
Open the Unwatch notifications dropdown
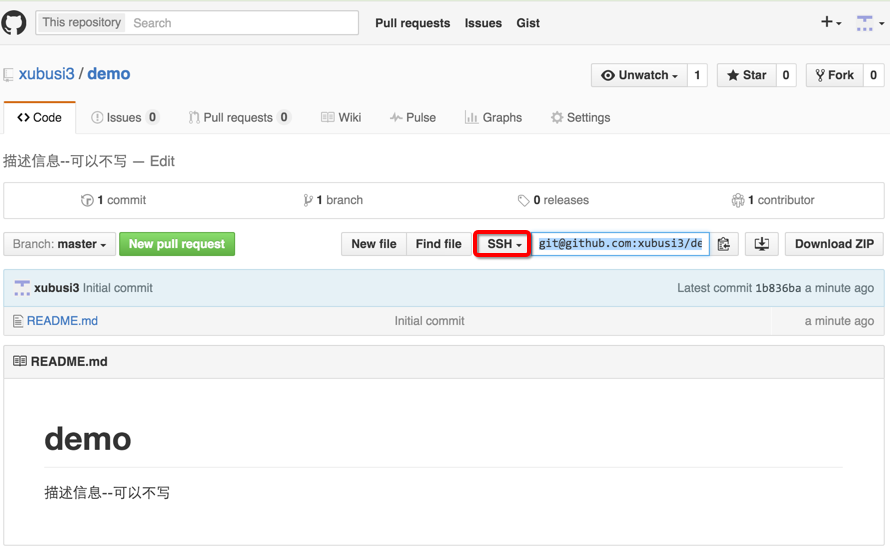tap(639, 75)
